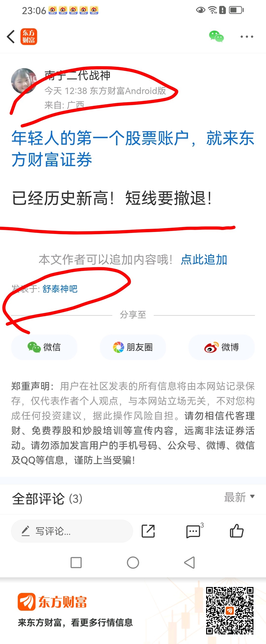Tap the 写评论 input field
The image size is (266, 644).
pyautogui.click(x=72, y=531)
